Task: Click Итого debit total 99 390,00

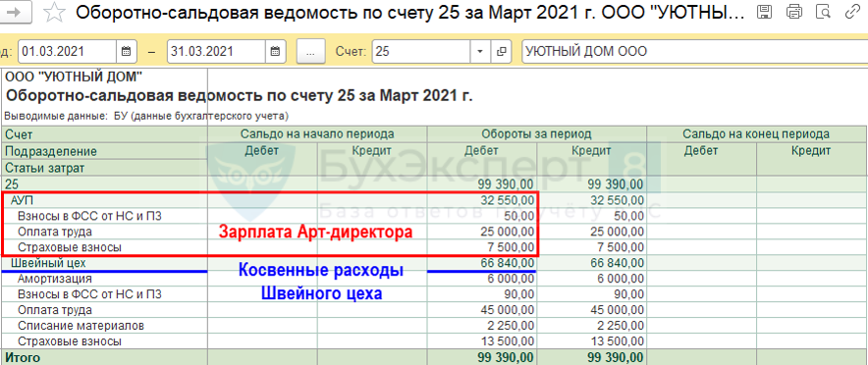Action: point(481,358)
